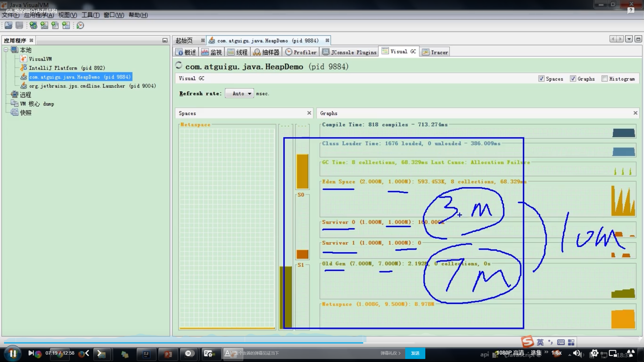Enable the Histogram checkbox
This screenshot has width=644, height=362.
604,79
